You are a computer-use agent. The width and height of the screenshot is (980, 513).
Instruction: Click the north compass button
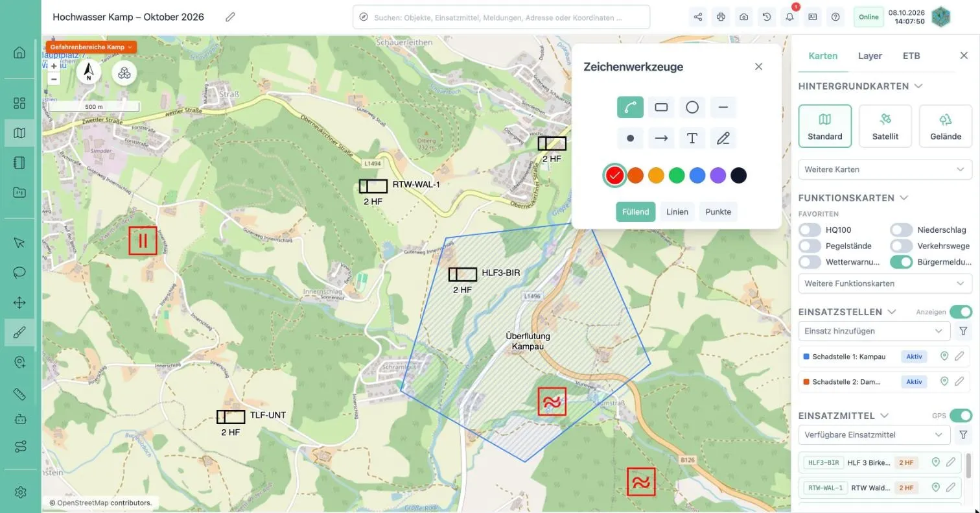(89, 73)
